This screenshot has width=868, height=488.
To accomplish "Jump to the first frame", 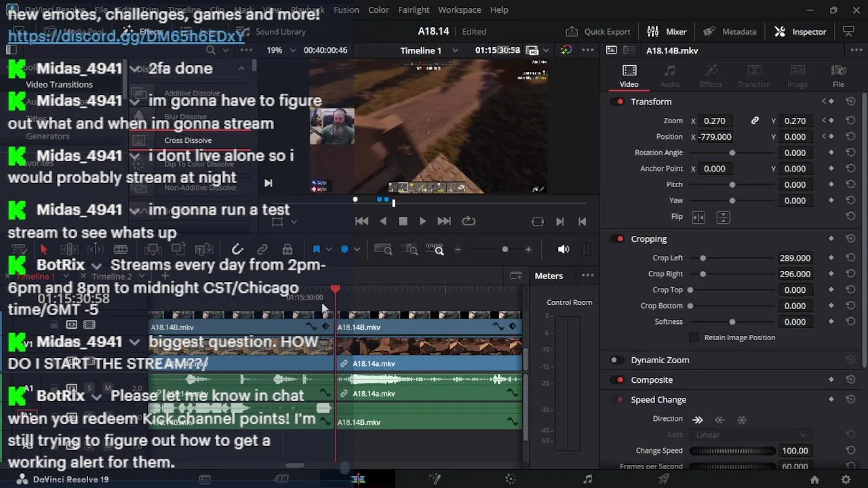I will tap(362, 221).
